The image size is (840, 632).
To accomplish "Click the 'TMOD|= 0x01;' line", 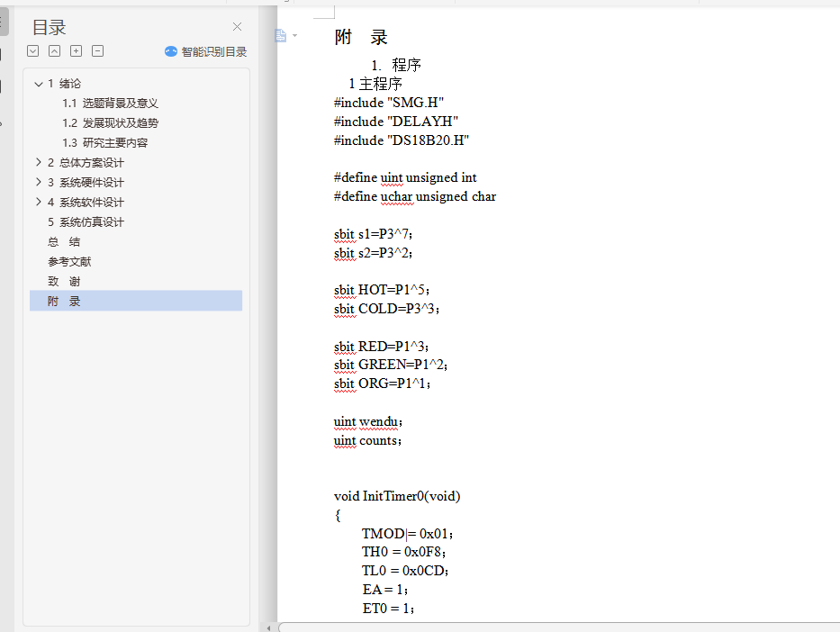I will pos(408,534).
